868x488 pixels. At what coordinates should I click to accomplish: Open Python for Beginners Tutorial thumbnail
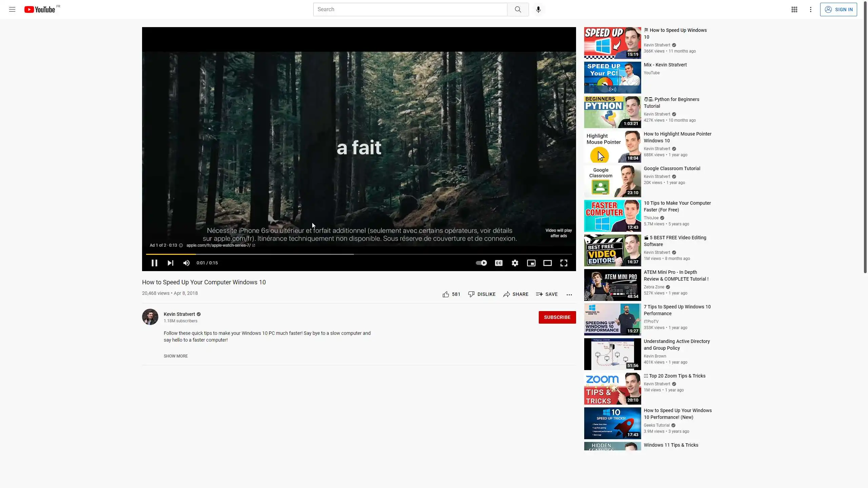pyautogui.click(x=612, y=112)
